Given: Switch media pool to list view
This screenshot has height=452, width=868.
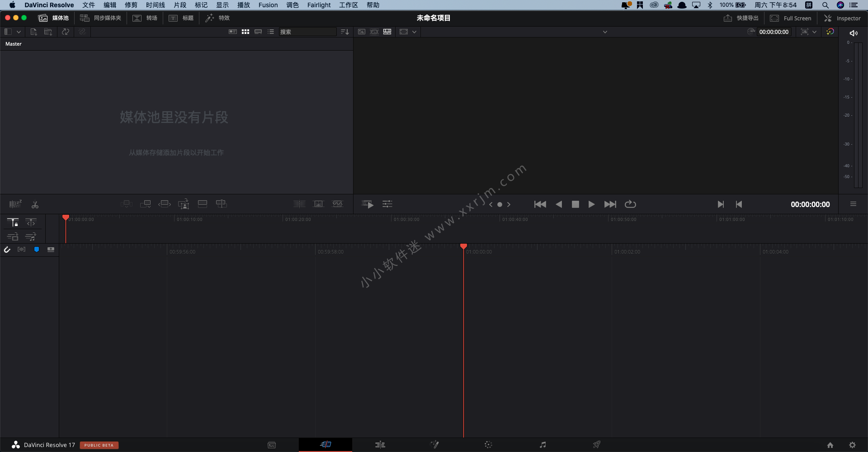Looking at the screenshot, I should [x=271, y=32].
